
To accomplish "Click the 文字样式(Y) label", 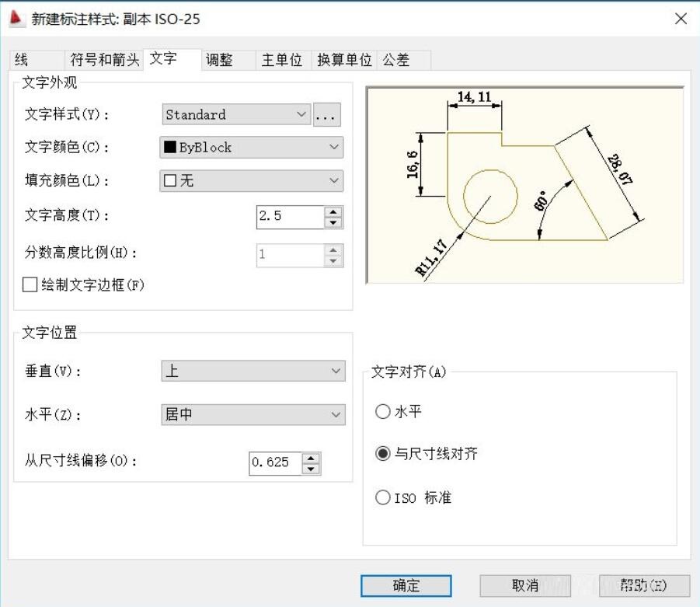I will (67, 114).
